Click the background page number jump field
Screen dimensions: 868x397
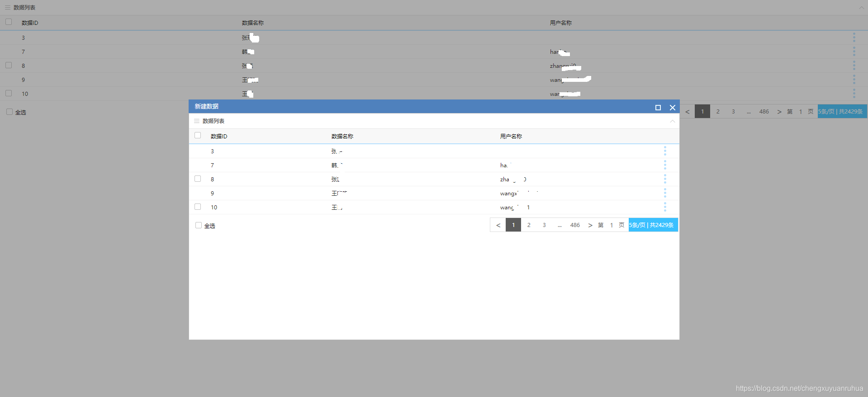801,111
